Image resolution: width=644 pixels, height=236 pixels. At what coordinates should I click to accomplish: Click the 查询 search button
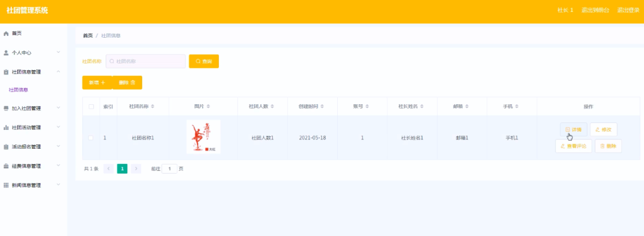204,61
